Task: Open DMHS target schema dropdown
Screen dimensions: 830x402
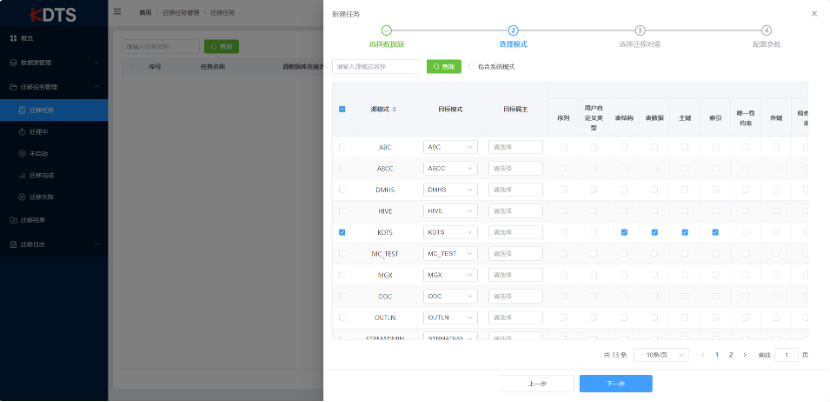Action: tap(450, 190)
